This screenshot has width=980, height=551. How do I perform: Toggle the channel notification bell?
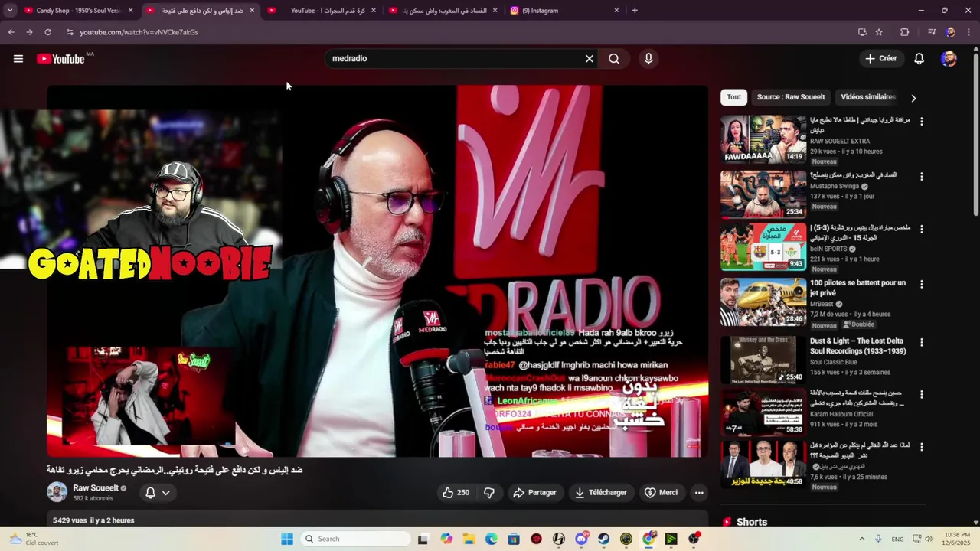click(151, 493)
